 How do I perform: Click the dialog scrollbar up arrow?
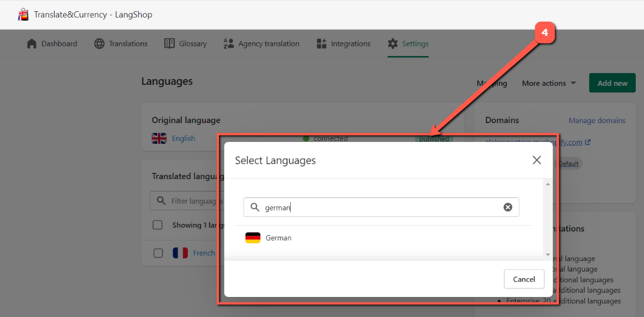click(547, 184)
